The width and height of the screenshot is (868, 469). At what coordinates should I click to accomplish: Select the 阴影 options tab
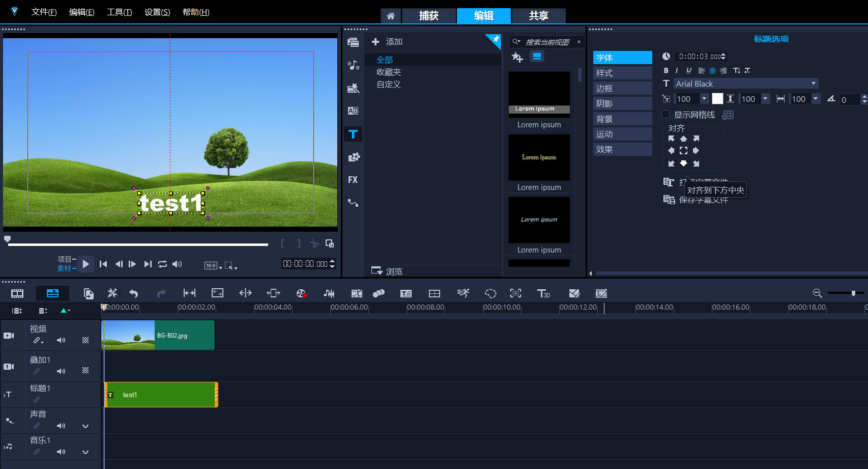point(622,103)
